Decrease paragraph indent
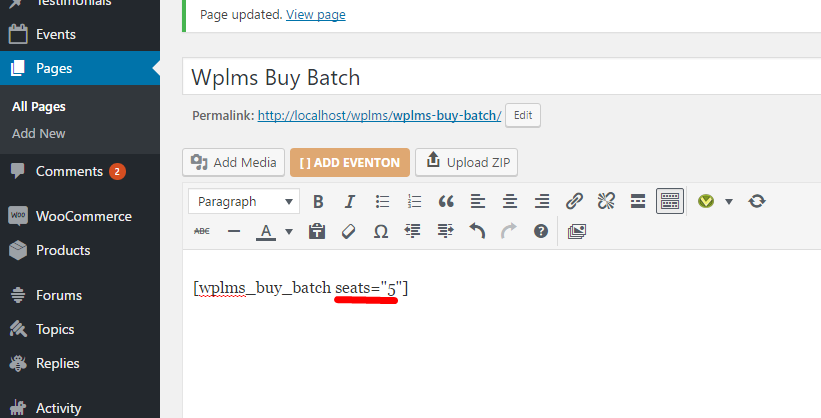This screenshot has width=821, height=418. coord(413,231)
